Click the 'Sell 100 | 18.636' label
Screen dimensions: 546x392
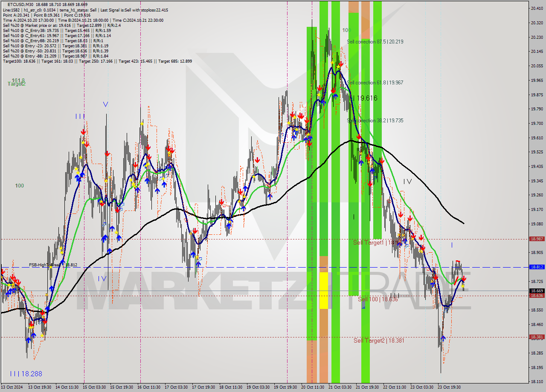click(x=378, y=300)
